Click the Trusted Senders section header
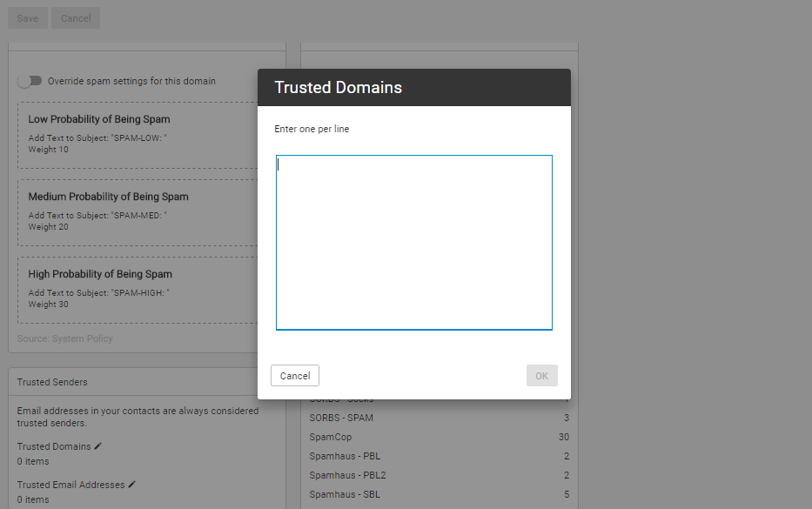Screen dimensions: 812x509 pos(52,382)
